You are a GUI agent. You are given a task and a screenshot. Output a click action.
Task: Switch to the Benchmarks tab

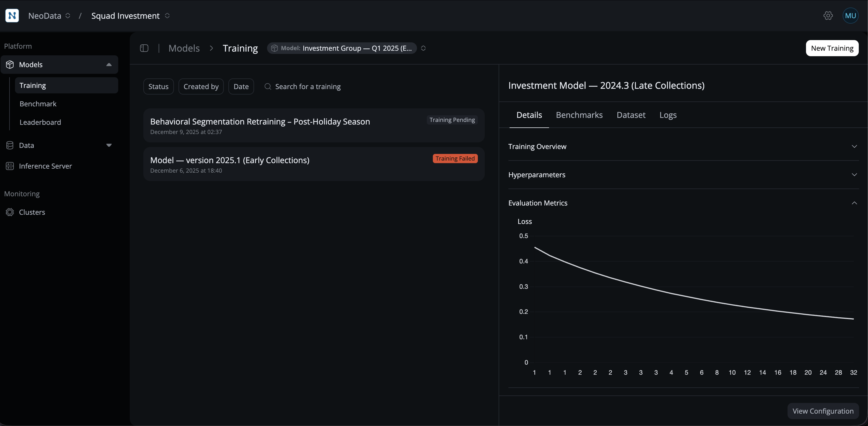point(579,115)
